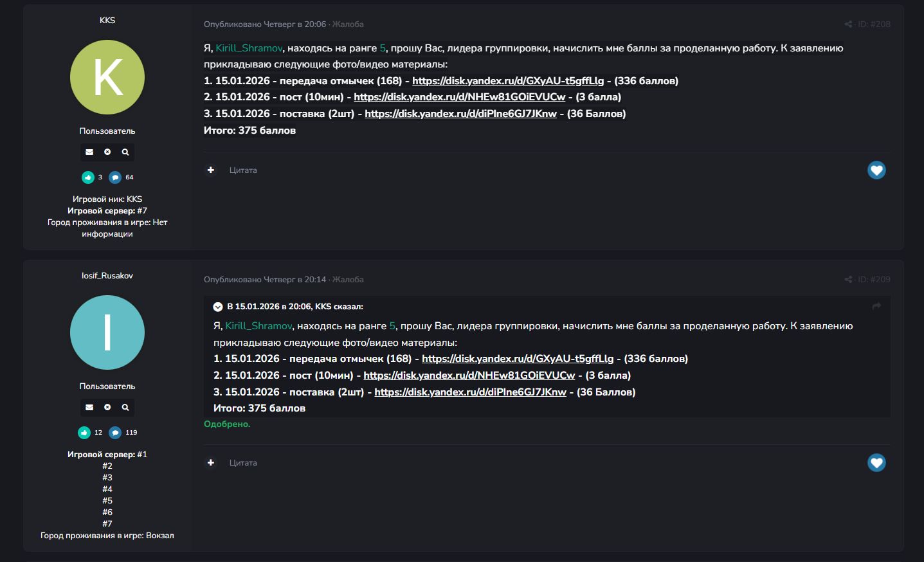Click the Iosif_Rusakov username above the avatar
Viewport: 924px width, 562px height.
coord(107,276)
